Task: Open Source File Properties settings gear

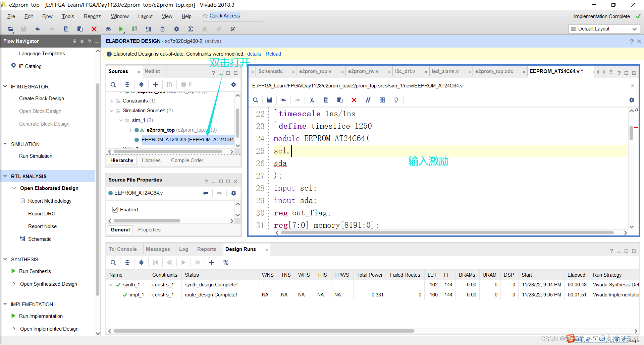Action: coord(233,193)
